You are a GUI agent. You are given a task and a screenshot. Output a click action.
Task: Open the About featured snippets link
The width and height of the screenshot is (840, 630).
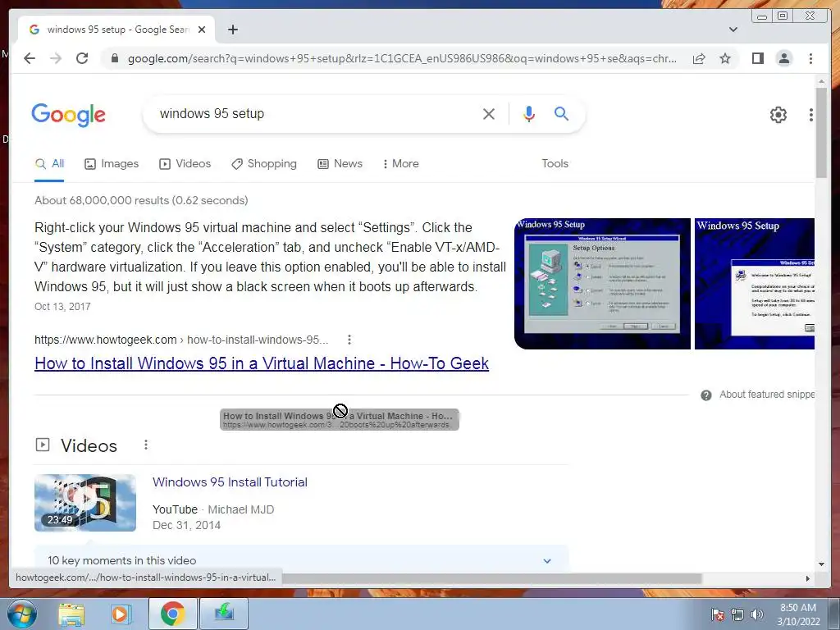pyautogui.click(x=767, y=395)
